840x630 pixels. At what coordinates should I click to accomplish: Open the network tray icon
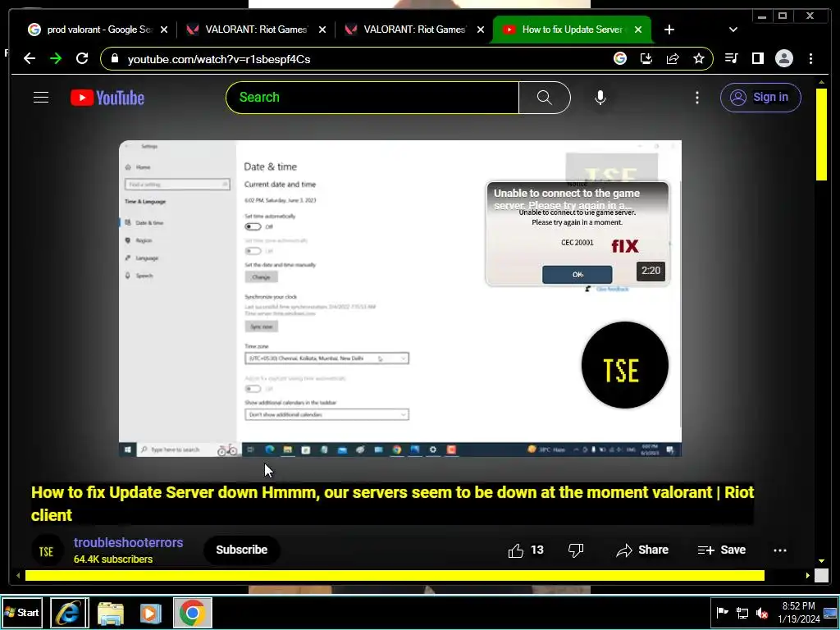[742, 612]
